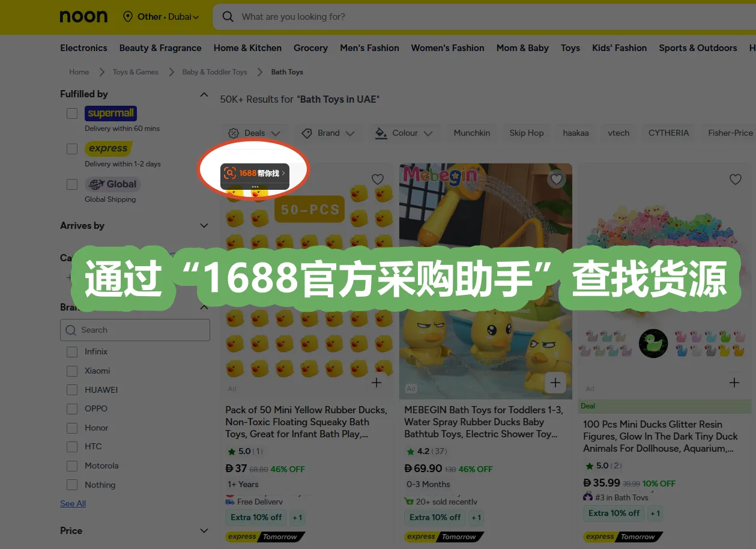Favorite the 100 Pcs Glitter Ducks product
Viewport: 756px width, 549px height.
[736, 179]
